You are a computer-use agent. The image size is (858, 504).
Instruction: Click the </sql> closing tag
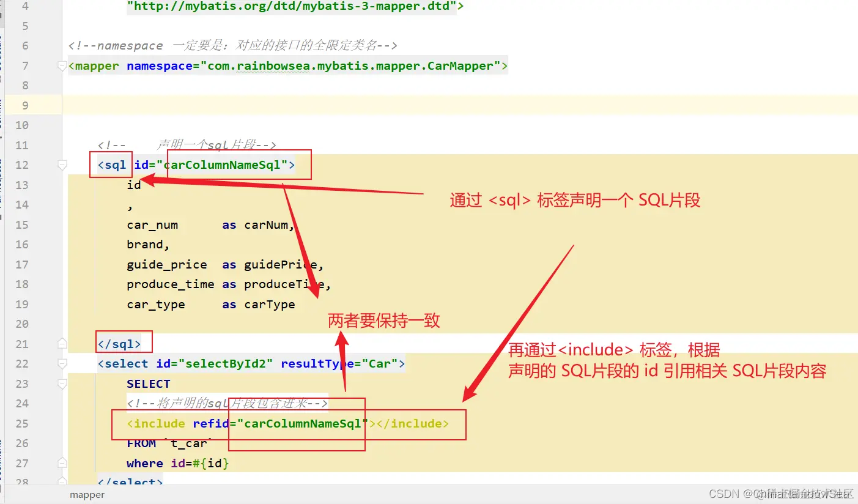pyautogui.click(x=119, y=344)
